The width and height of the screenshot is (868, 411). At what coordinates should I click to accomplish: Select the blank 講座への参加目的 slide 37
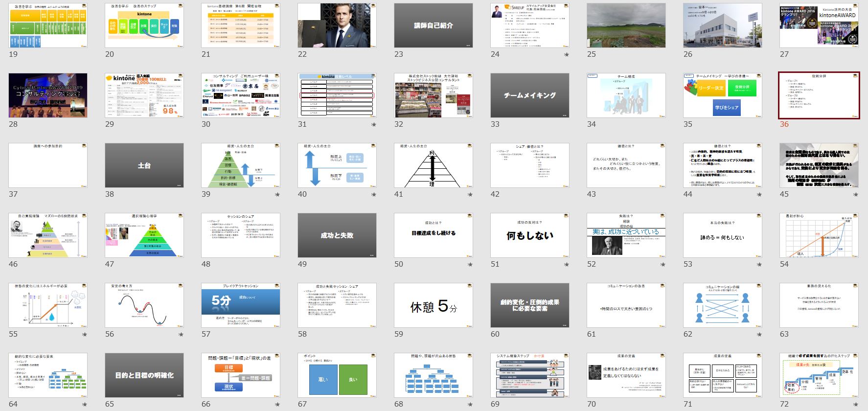click(48, 165)
